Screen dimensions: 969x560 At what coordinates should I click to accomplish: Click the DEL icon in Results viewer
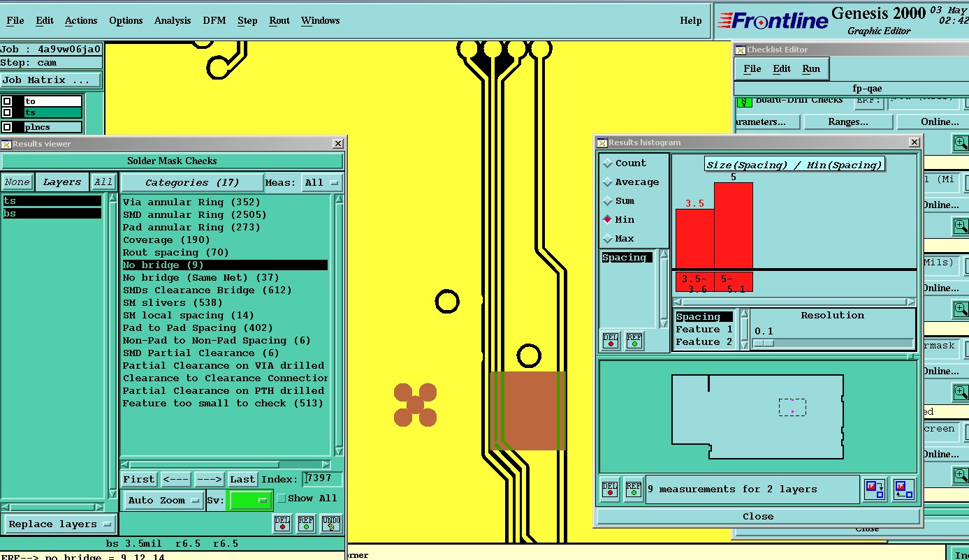point(282,524)
